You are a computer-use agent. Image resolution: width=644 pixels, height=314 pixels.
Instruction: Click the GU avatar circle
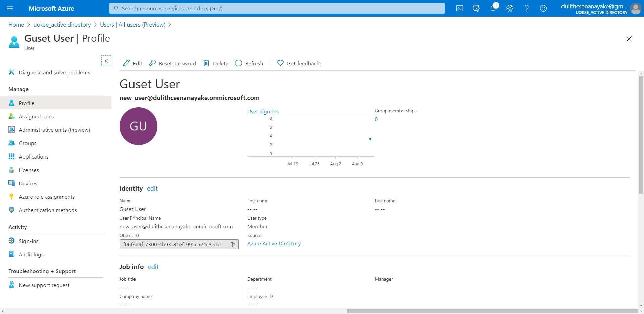pos(138,126)
